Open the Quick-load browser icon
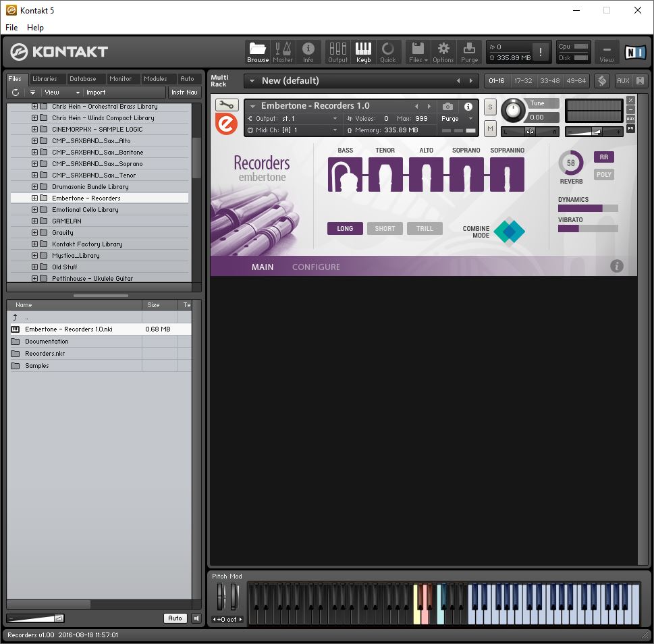 [388, 52]
